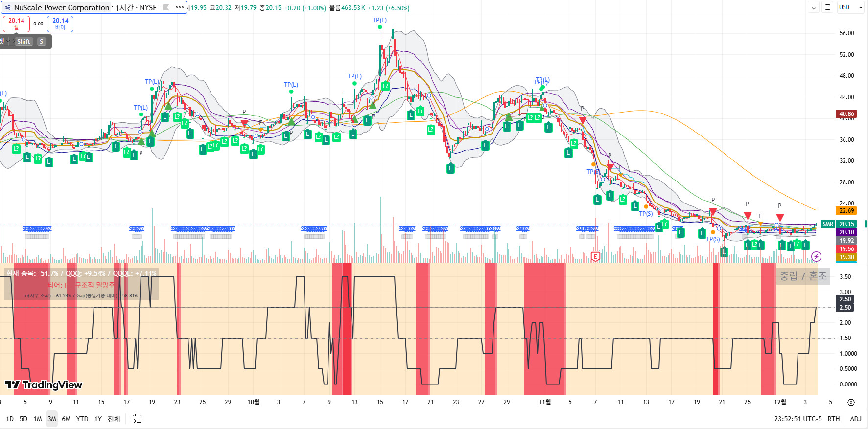868x429 pixels.
Task: Click the change value +0.20 (+1.00%)
Action: pos(305,8)
